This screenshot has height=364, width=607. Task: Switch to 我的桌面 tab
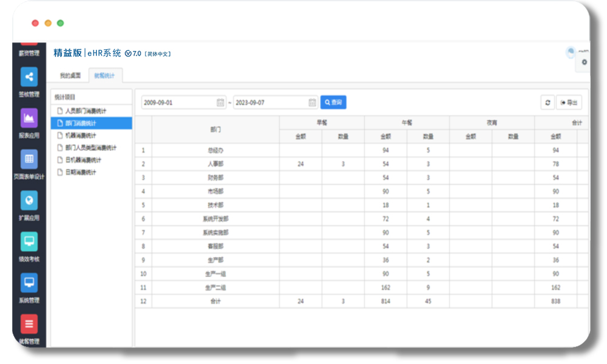[70, 75]
